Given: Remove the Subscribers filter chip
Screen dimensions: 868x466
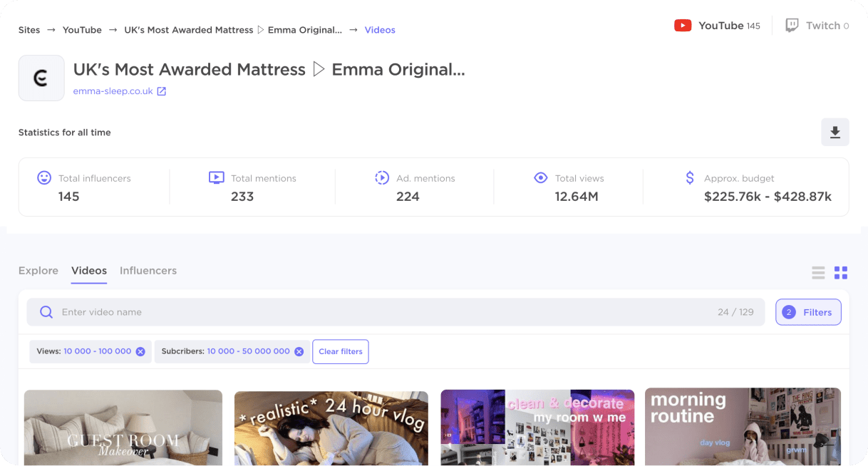Looking at the screenshot, I should coord(299,351).
